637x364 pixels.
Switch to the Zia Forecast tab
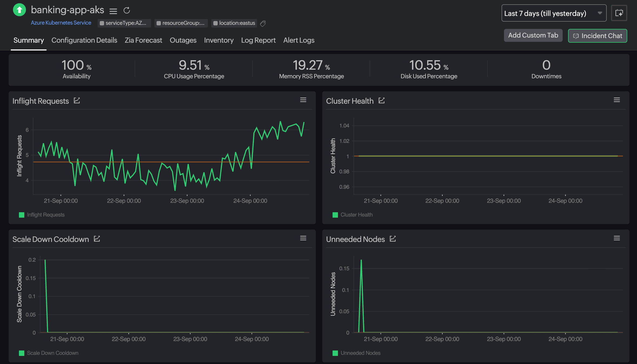(143, 40)
